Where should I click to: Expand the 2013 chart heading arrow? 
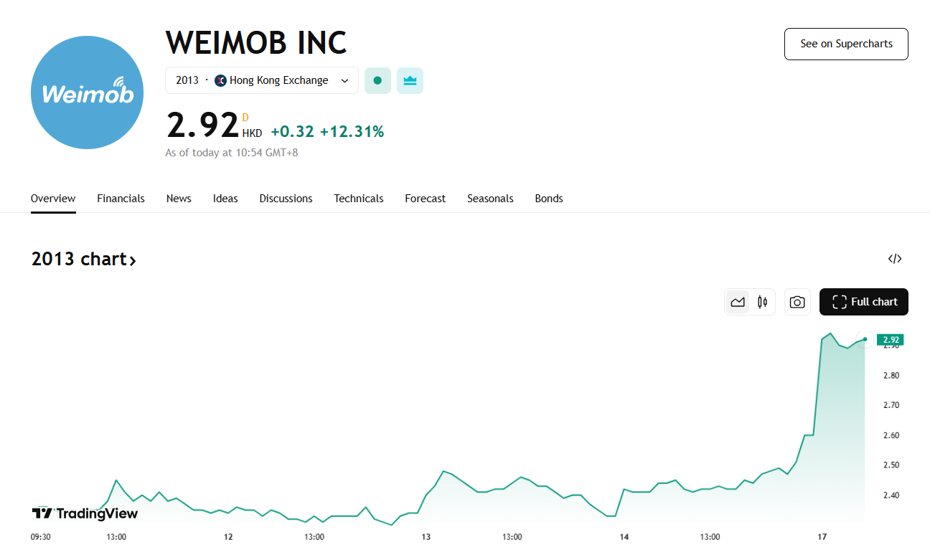(x=132, y=260)
